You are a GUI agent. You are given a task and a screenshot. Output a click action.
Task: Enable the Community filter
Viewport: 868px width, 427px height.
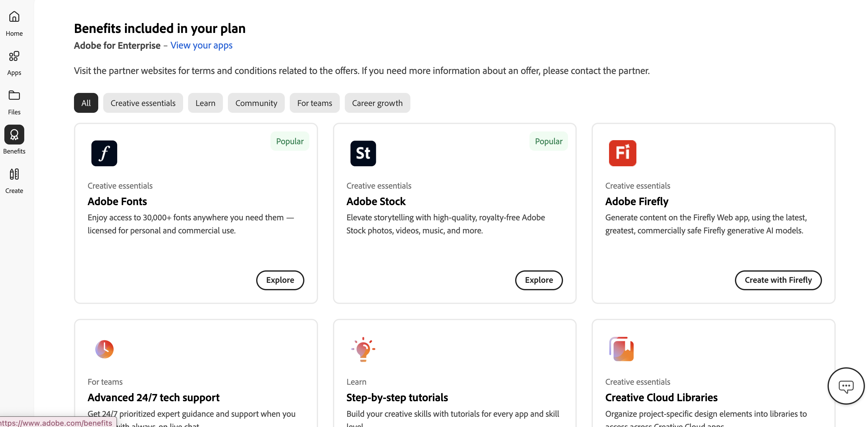click(256, 103)
